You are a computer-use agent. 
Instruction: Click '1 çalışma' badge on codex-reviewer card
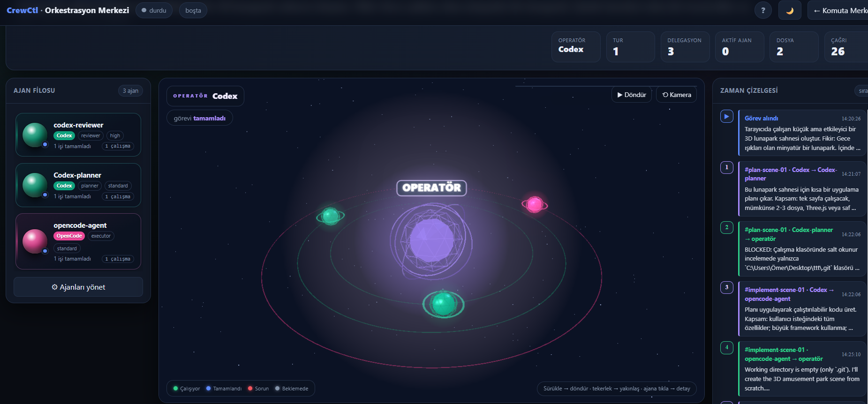118,146
